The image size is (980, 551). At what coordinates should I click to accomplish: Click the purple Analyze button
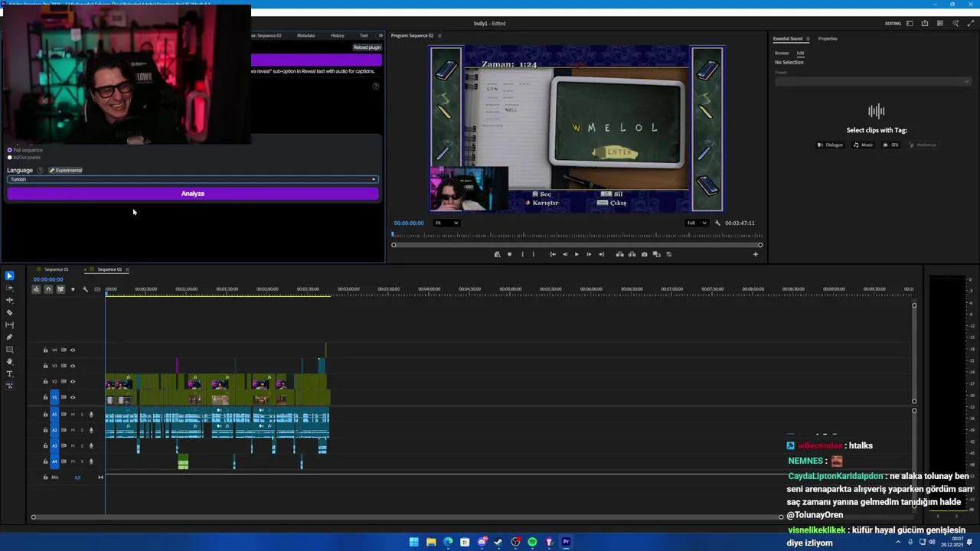point(193,194)
